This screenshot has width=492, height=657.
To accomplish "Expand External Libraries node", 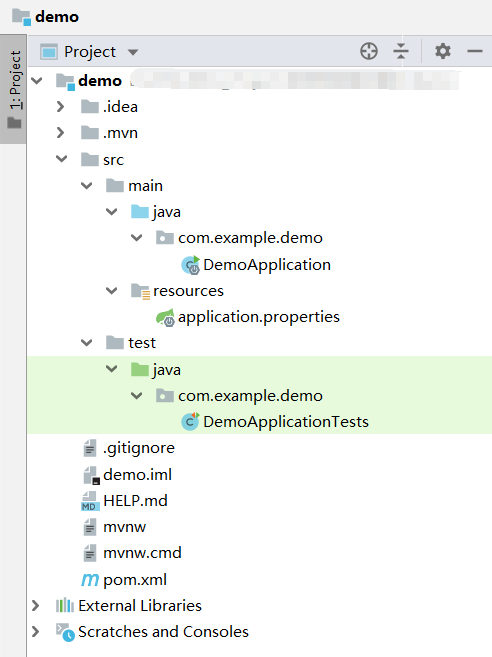I will coord(36,605).
